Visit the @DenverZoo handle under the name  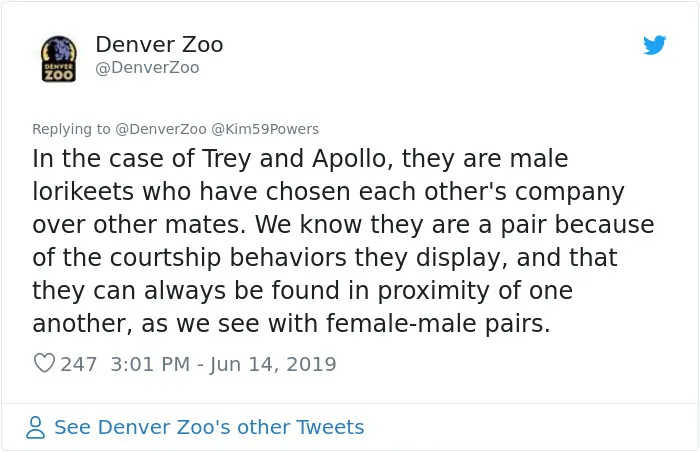147,68
